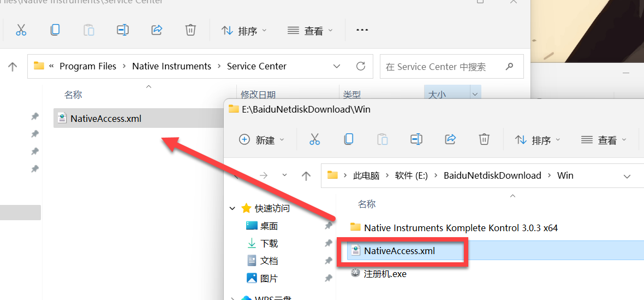Click the Cut icon in Service Center toolbar
This screenshot has height=300, width=644.
pos(21,30)
